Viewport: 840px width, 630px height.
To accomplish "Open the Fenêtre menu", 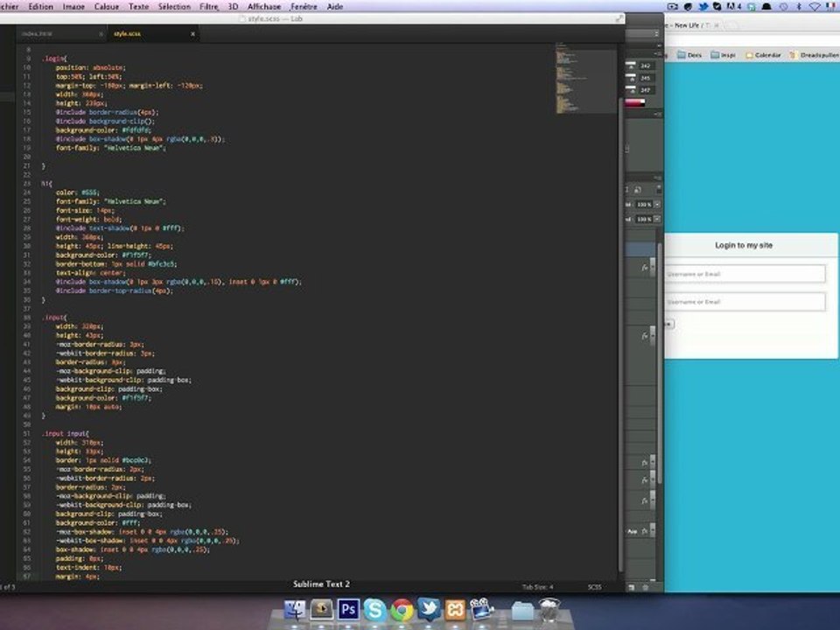I will (x=304, y=6).
